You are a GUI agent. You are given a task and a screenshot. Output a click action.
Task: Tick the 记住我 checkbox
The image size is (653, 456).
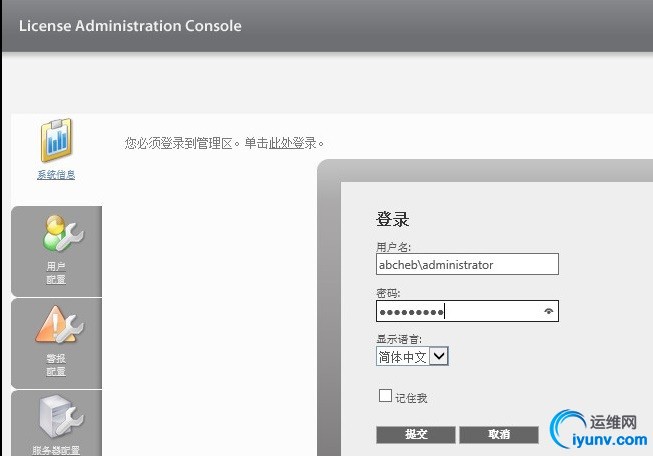(x=385, y=396)
